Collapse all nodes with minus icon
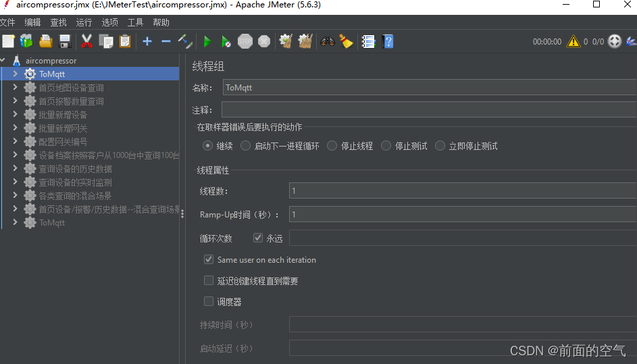 tap(165, 41)
